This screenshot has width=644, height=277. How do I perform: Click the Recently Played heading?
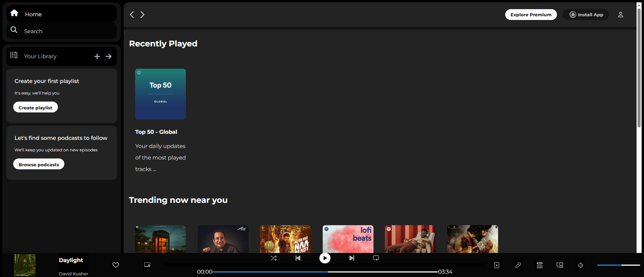[163, 43]
